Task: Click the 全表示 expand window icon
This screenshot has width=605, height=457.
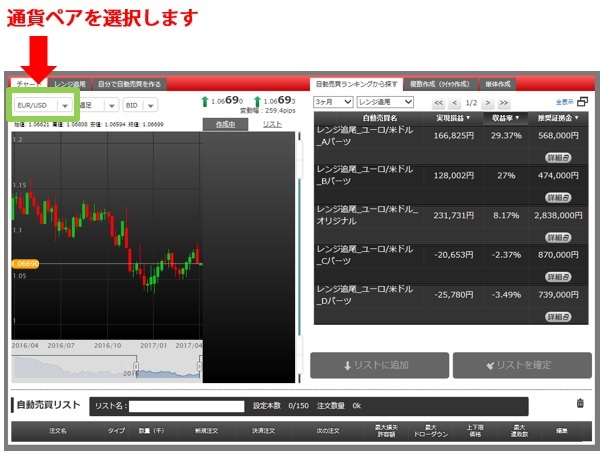Action: pyautogui.click(x=582, y=102)
